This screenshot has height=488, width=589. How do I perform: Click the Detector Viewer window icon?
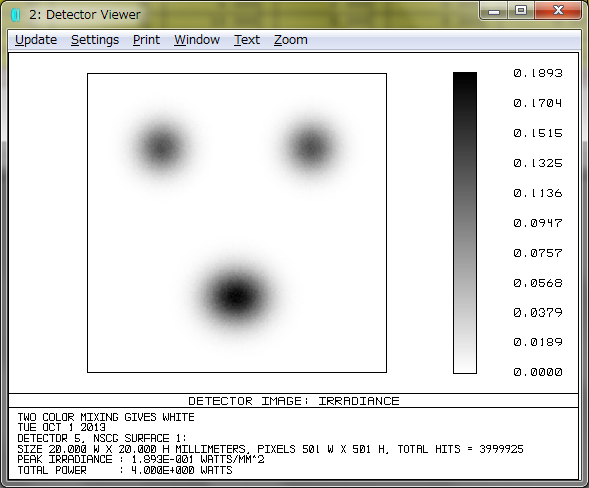click(15, 15)
